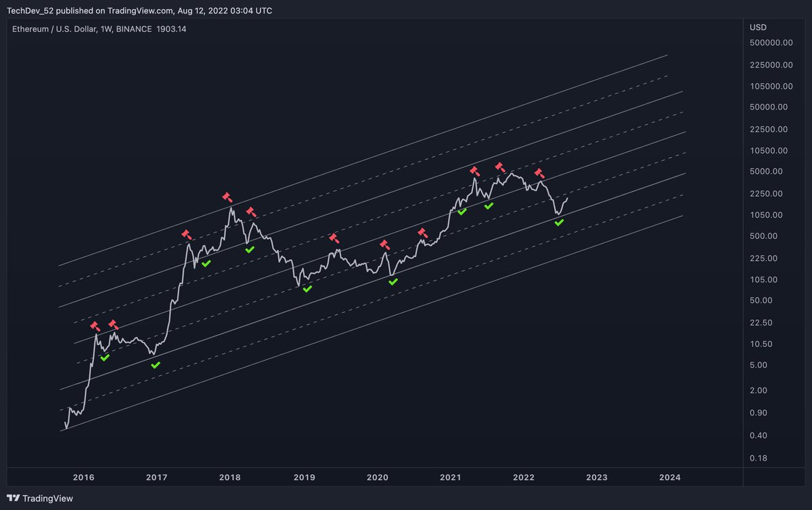Select the red hammer marker above the 2018 peak

coord(227,198)
